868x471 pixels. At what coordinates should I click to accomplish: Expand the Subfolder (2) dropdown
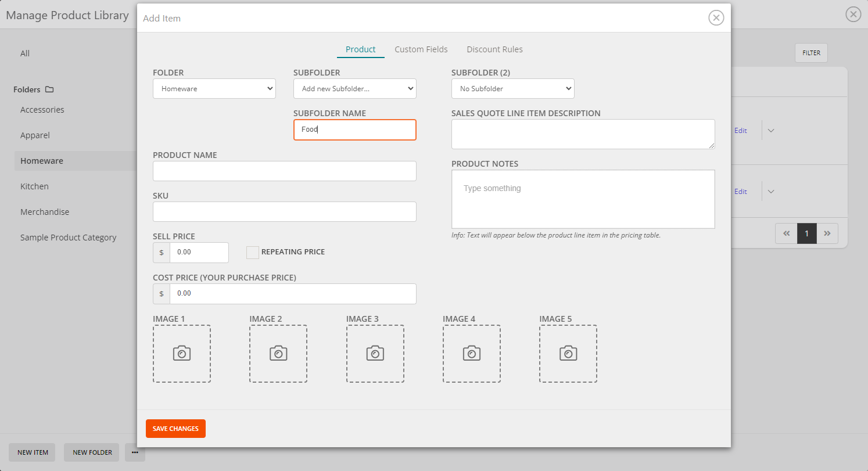pos(512,88)
